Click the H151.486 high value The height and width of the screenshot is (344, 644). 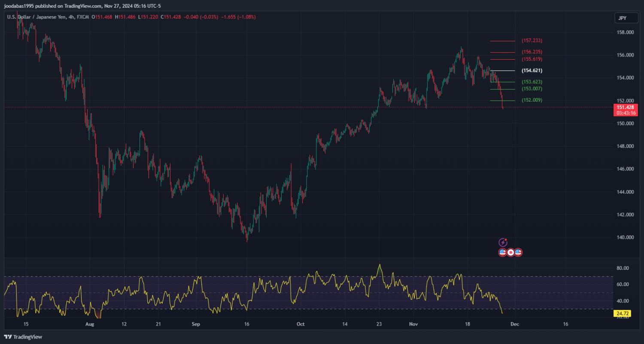tap(125, 17)
